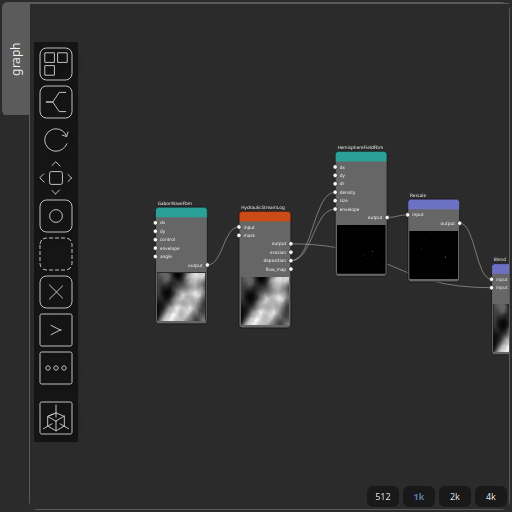This screenshot has height=512, width=512.
Task: Click the envelope port on HemisphereFieldFbm
Action: coord(335,209)
